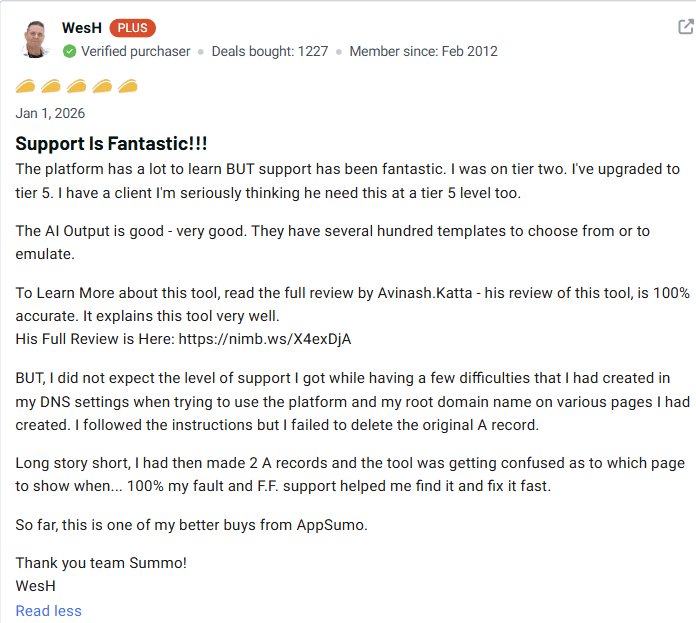696x623 pixels.
Task: Click the Support Is Fantastic!!! review title
Action: click(111, 143)
